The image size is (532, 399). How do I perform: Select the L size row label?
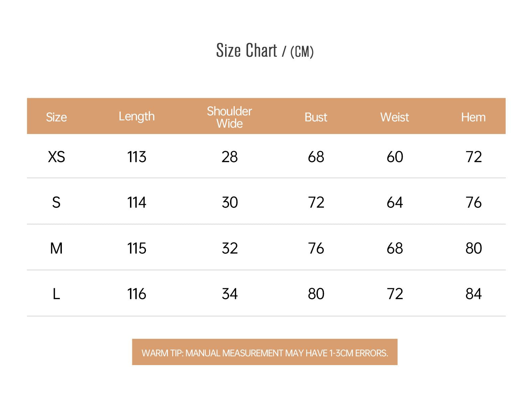(56, 294)
